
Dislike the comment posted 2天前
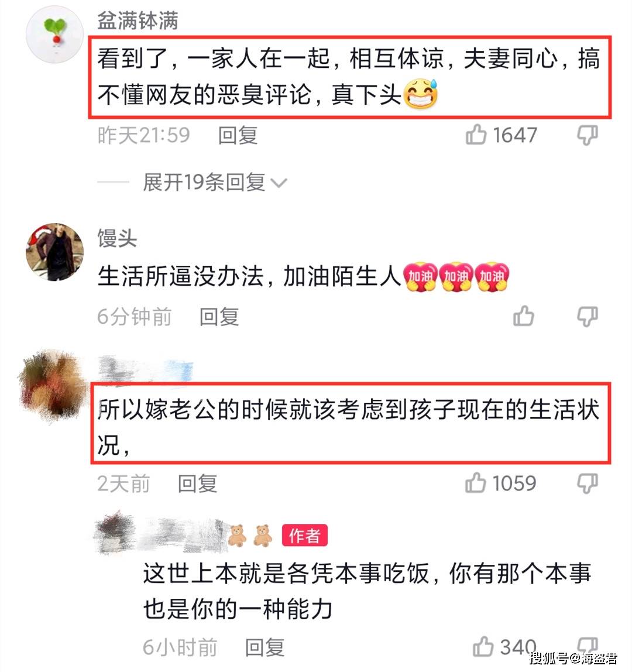pos(587,484)
